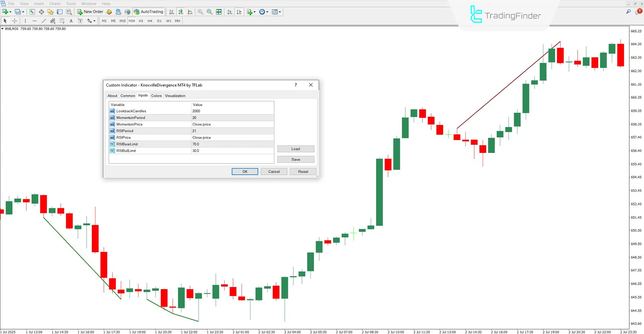
Task: Activate the candlestick chart mode
Action: click(x=181, y=12)
